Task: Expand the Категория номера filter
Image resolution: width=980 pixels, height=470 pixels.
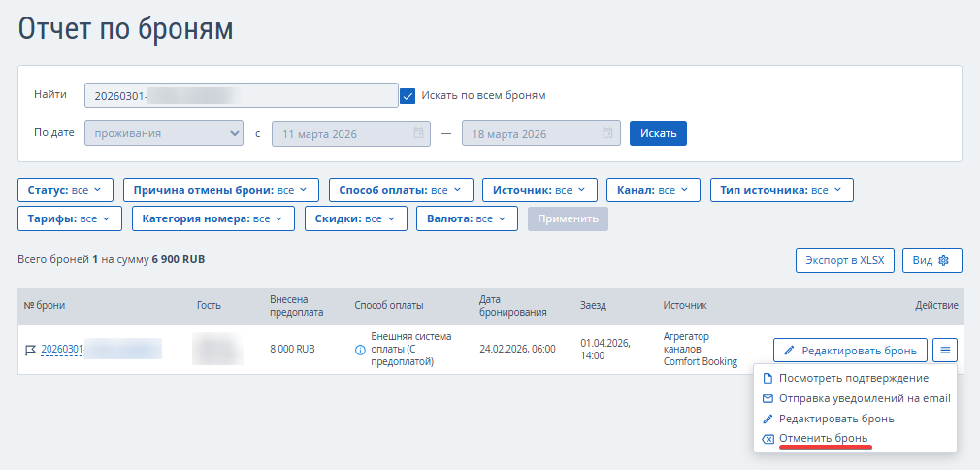Action: 213,219
